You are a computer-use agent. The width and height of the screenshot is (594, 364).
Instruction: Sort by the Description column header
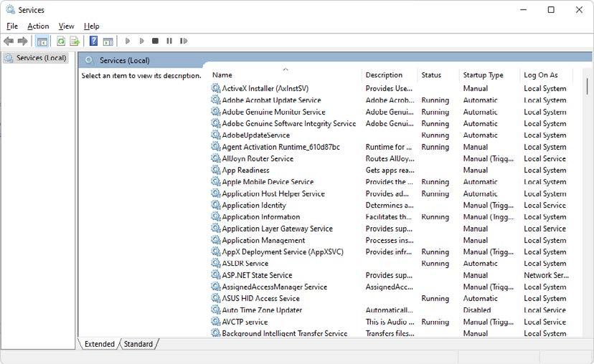point(390,75)
